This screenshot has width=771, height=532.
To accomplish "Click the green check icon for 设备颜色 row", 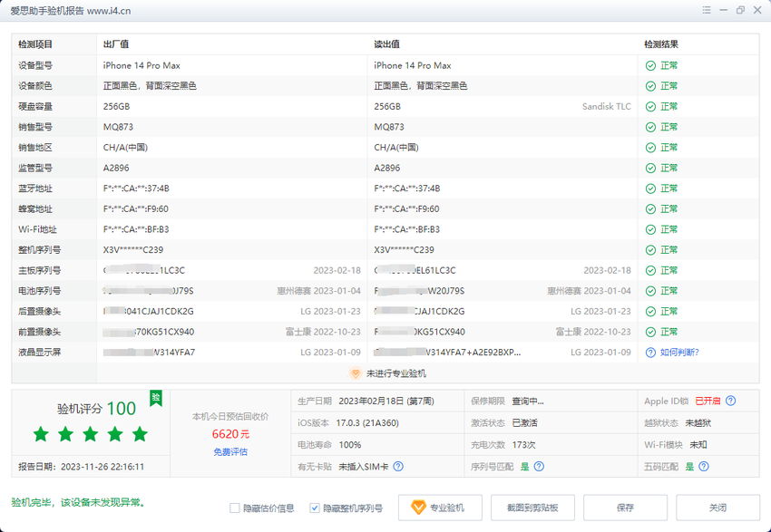I will pos(650,86).
